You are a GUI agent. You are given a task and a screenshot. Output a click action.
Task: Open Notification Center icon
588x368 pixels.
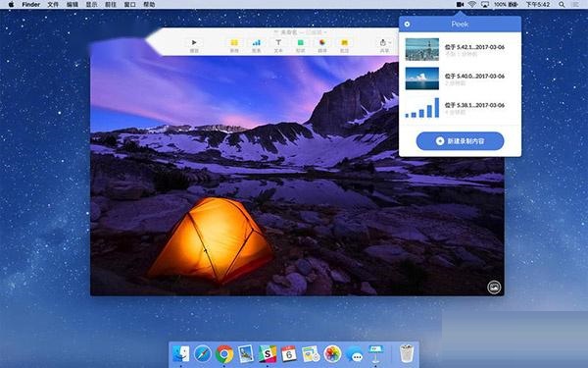(575, 5)
